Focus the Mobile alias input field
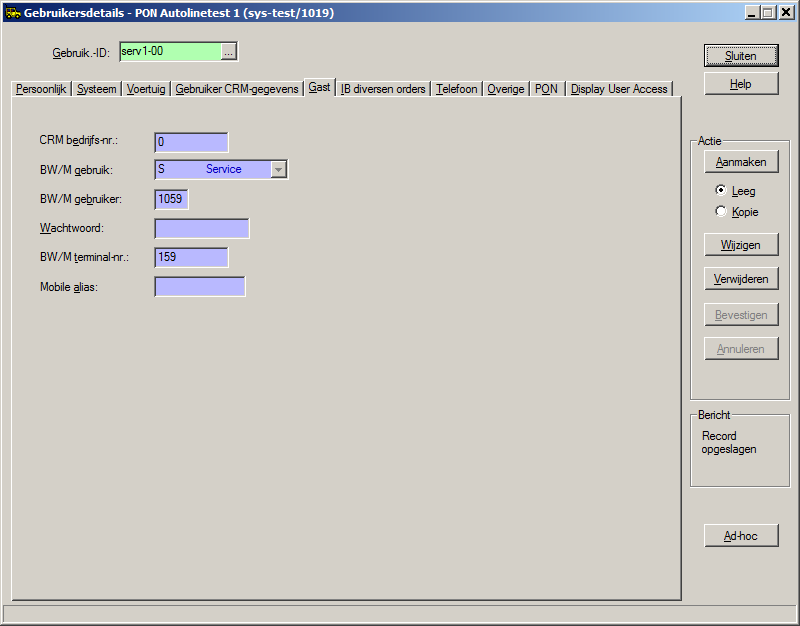The image size is (800, 626). click(200, 287)
